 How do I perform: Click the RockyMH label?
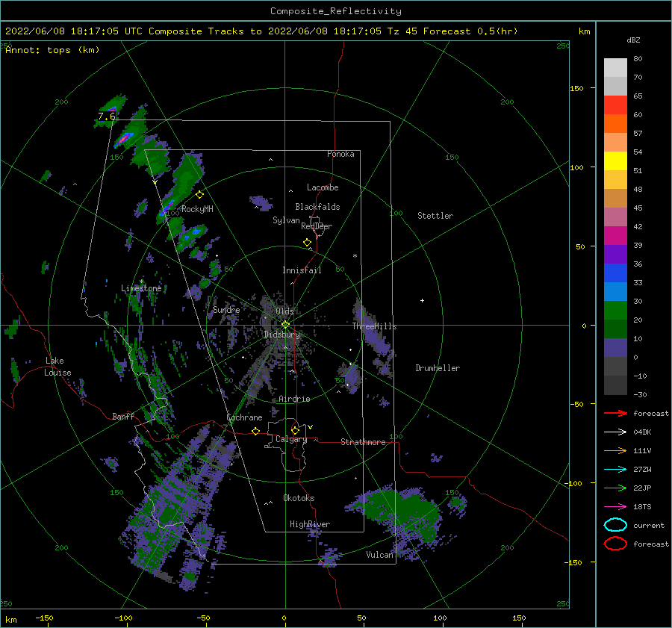pyautogui.click(x=197, y=209)
